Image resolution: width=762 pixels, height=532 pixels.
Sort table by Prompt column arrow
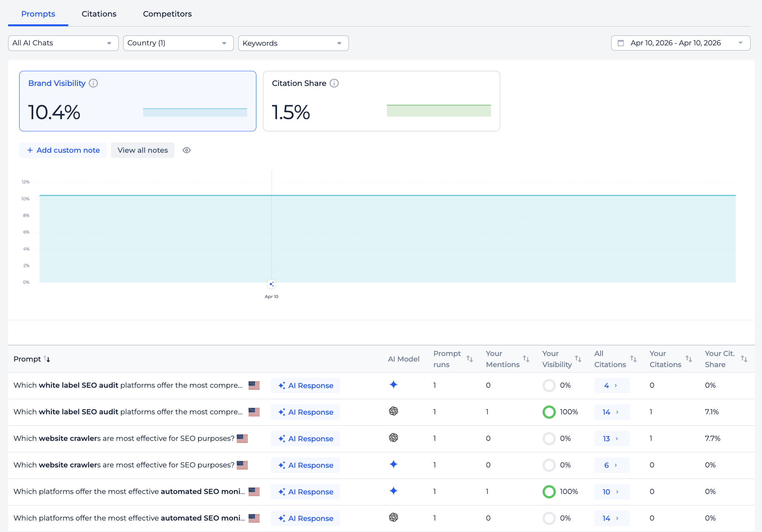[x=47, y=359]
